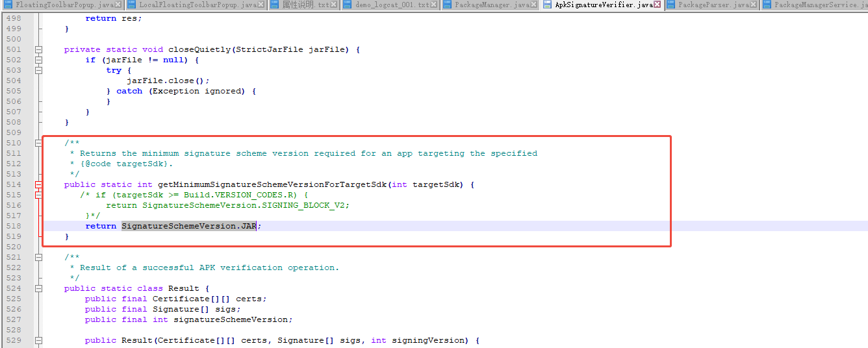Close the 属性说明.txt tab

pyautogui.click(x=334, y=5)
